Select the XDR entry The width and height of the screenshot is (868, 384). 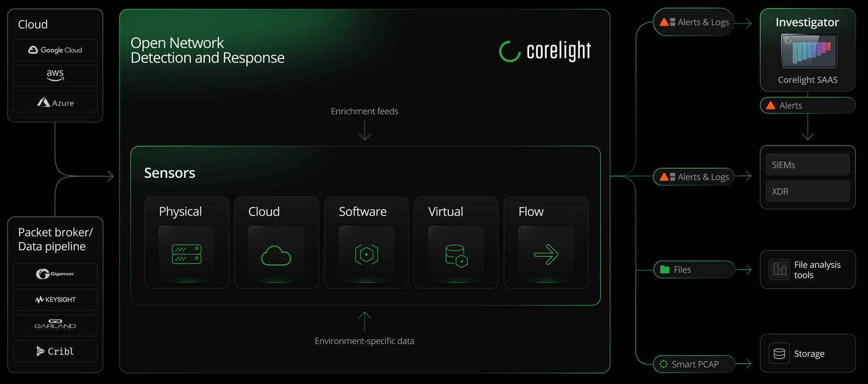click(x=807, y=191)
